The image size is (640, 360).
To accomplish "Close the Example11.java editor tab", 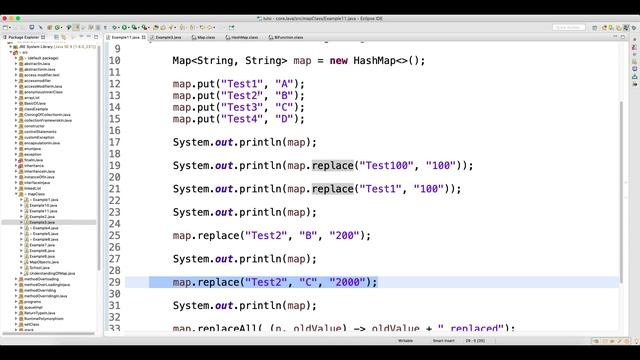I will pyautogui.click(x=144, y=37).
